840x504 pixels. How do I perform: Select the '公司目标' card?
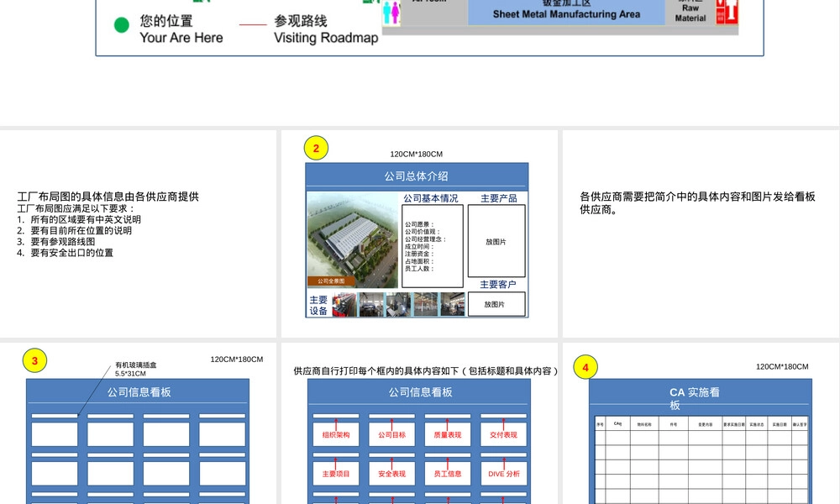[391, 434]
